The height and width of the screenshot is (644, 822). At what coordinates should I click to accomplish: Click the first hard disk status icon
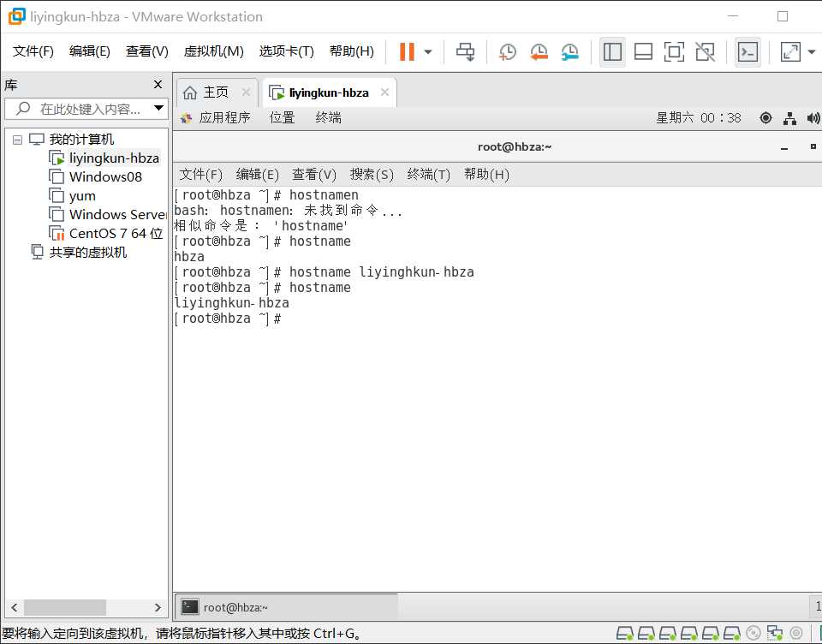tap(625, 634)
